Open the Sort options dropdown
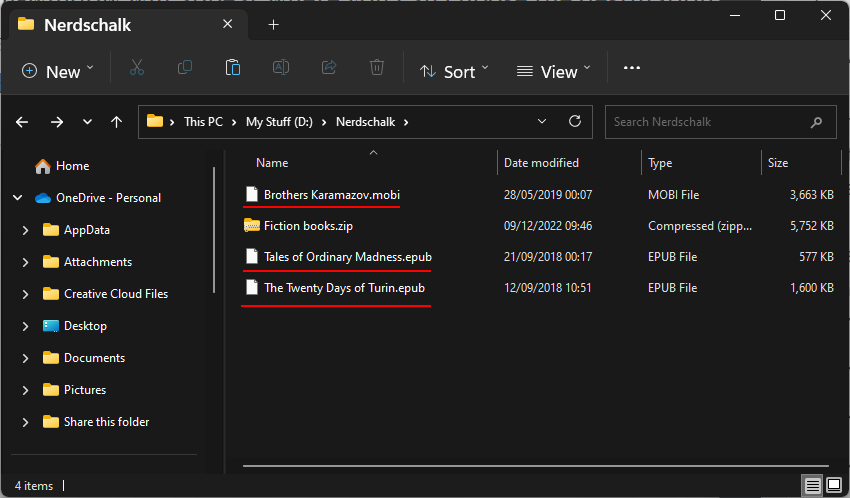The image size is (850, 498). (455, 71)
